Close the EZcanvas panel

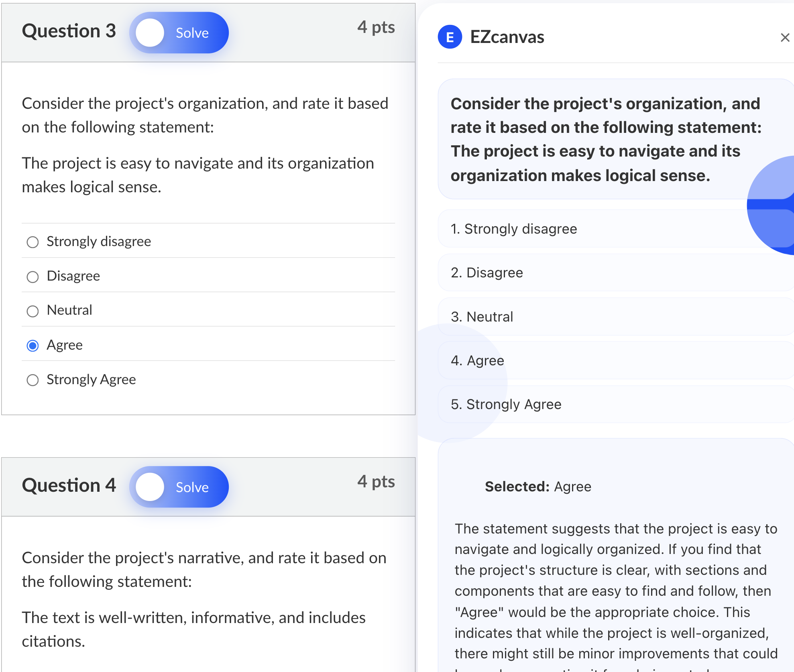785,37
